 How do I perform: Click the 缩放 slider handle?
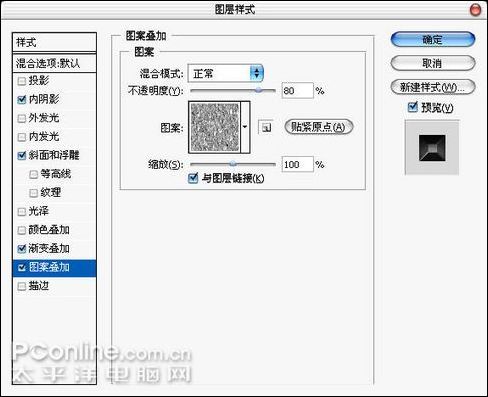tap(233, 164)
